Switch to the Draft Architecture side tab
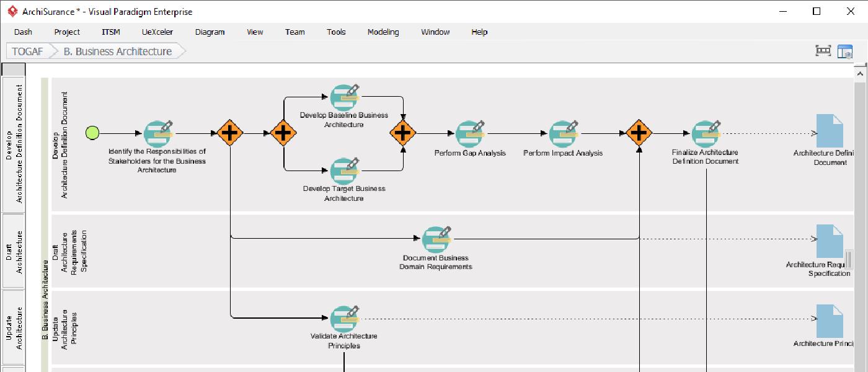The image size is (868, 372). pos(14,248)
